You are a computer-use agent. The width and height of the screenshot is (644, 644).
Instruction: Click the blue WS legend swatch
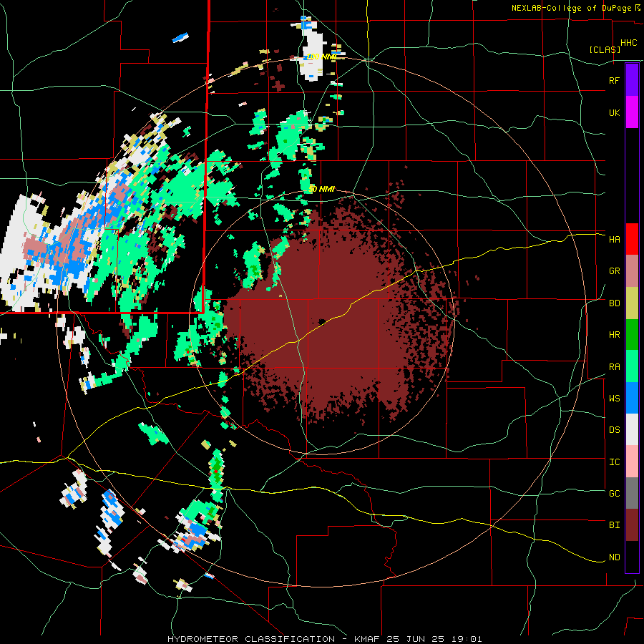[x=632, y=398]
